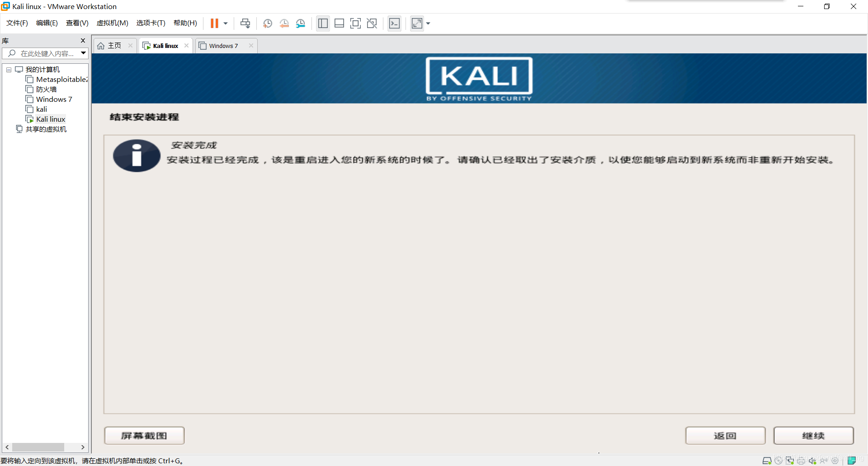This screenshot has width=868, height=466.
Task: Switch to the Windows 7 tab
Action: [x=223, y=45]
